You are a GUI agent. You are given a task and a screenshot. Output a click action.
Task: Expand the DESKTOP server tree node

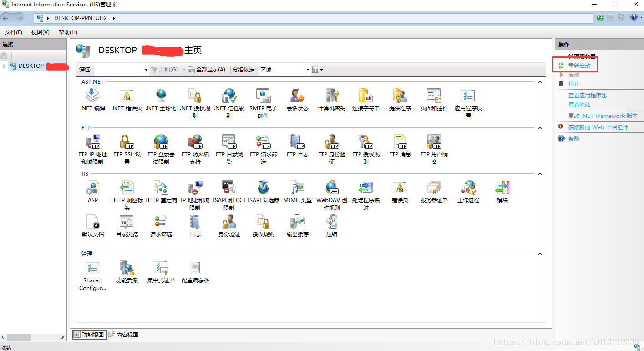(x=4, y=66)
